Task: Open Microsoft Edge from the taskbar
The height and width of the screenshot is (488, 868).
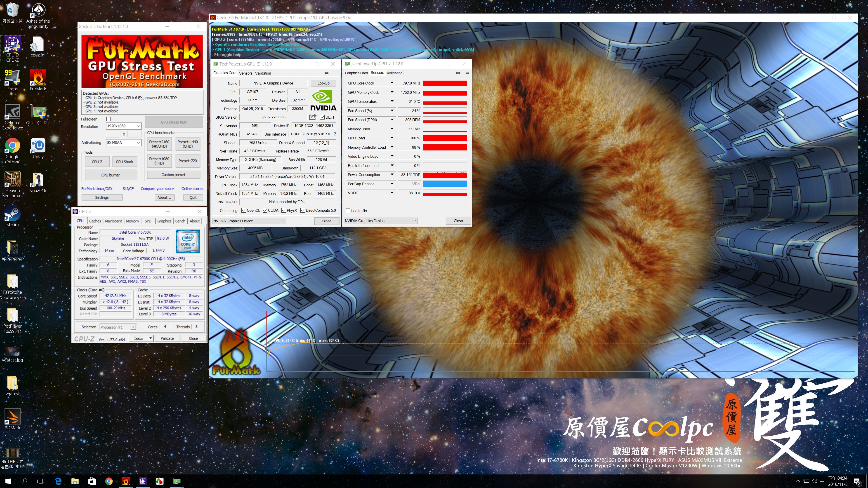Action: coord(58,481)
